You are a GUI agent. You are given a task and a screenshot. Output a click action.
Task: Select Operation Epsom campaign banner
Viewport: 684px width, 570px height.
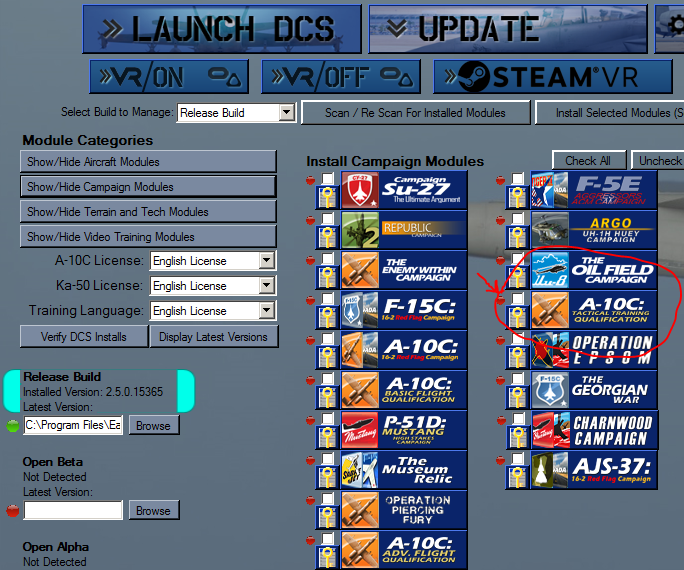click(594, 350)
